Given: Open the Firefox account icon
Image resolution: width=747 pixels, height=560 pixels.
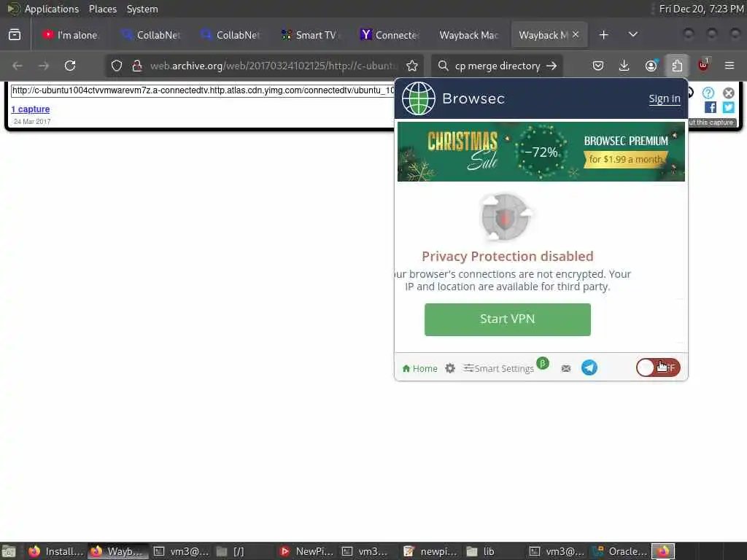Looking at the screenshot, I should [651, 66].
